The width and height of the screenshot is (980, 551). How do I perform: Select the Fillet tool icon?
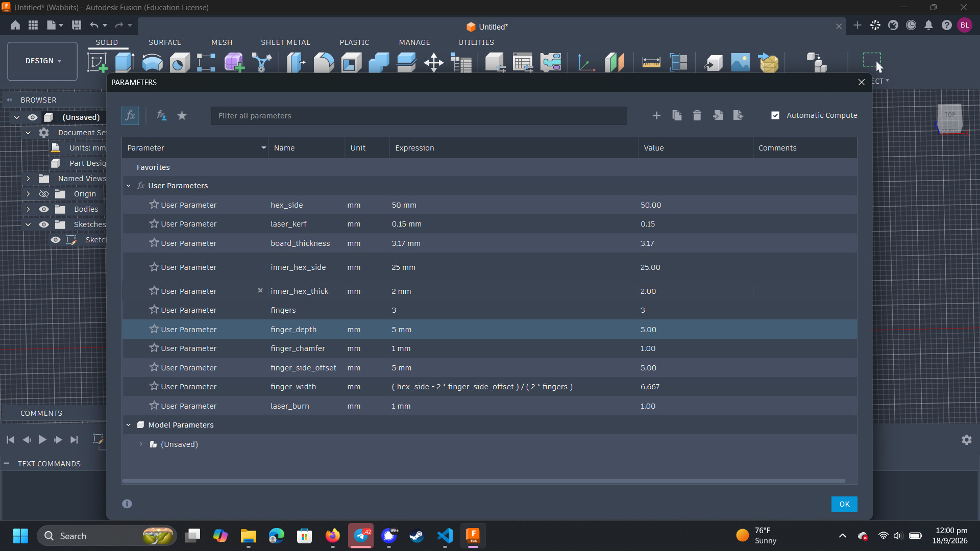pyautogui.click(x=324, y=63)
